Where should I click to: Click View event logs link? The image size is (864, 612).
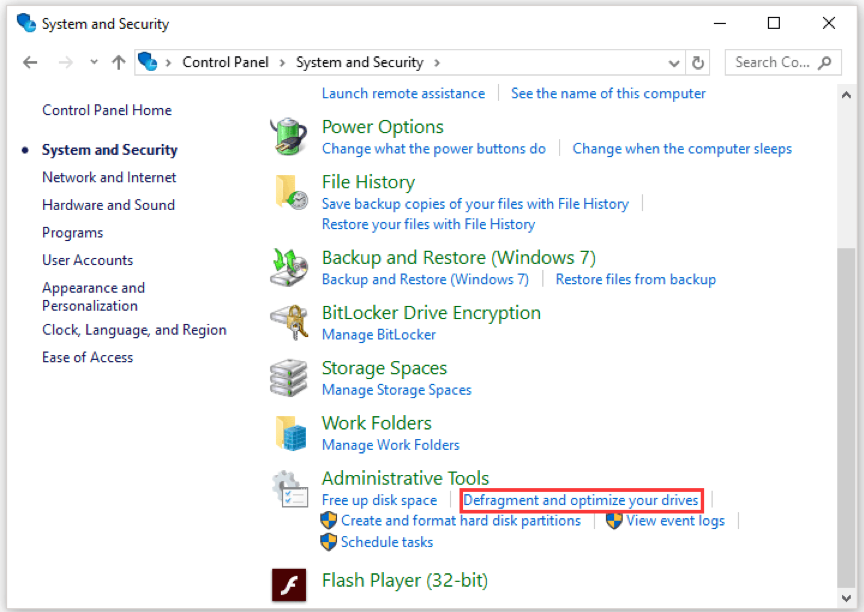click(x=676, y=521)
